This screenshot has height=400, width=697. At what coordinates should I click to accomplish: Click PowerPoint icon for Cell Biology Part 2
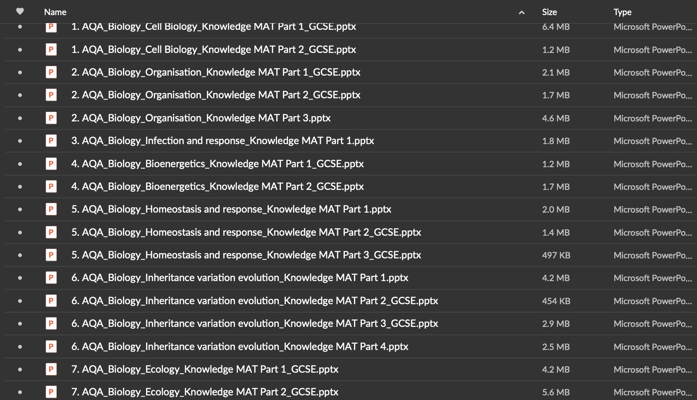click(x=51, y=49)
